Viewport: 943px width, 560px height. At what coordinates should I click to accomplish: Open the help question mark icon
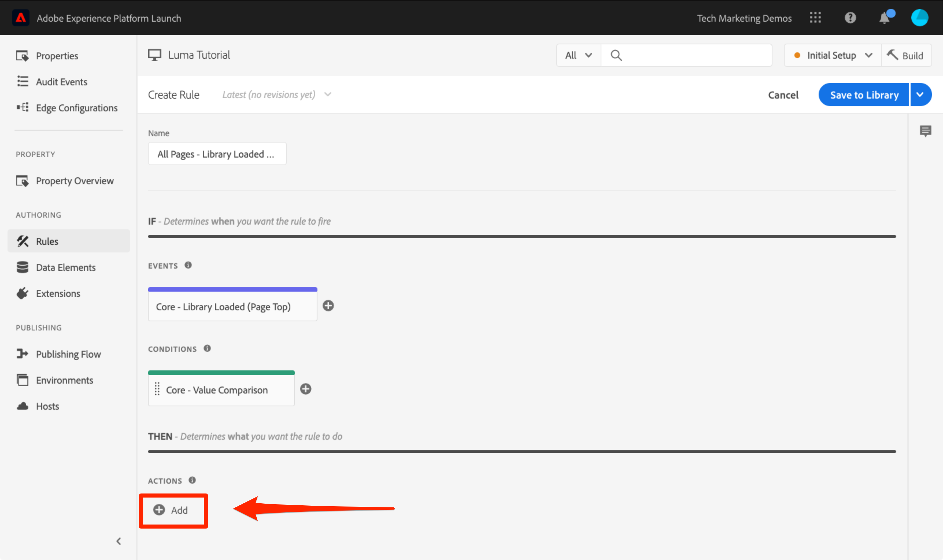point(850,18)
